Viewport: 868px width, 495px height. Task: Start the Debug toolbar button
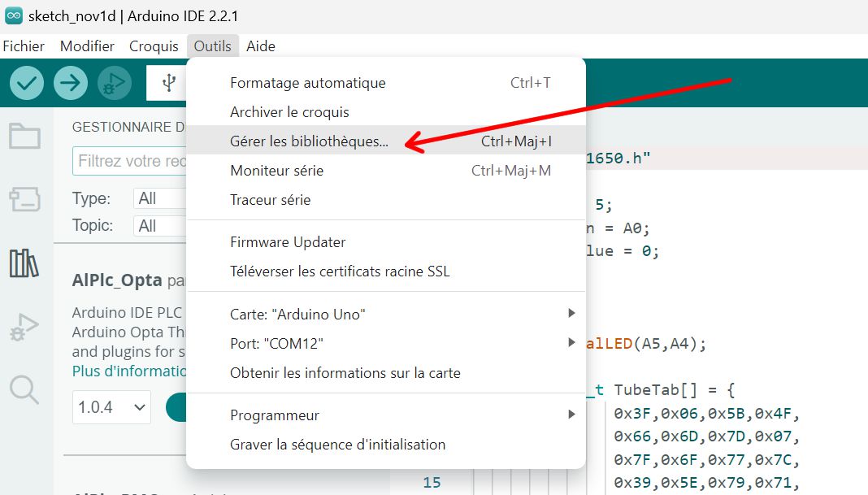click(x=115, y=83)
